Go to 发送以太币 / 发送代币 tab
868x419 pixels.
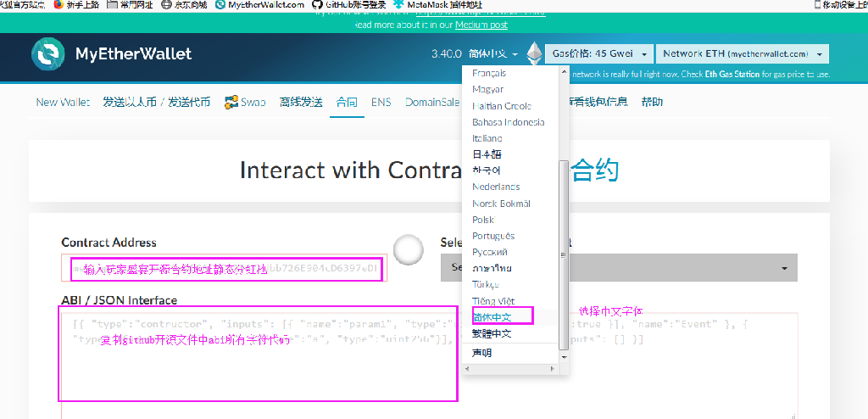(x=157, y=102)
